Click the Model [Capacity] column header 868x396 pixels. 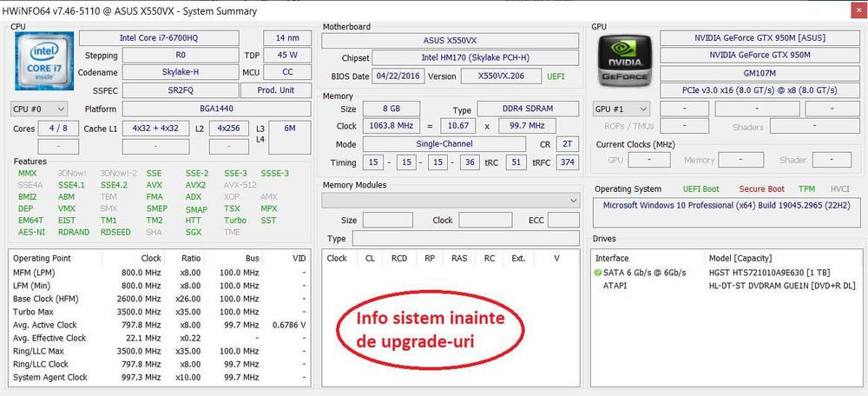click(740, 258)
